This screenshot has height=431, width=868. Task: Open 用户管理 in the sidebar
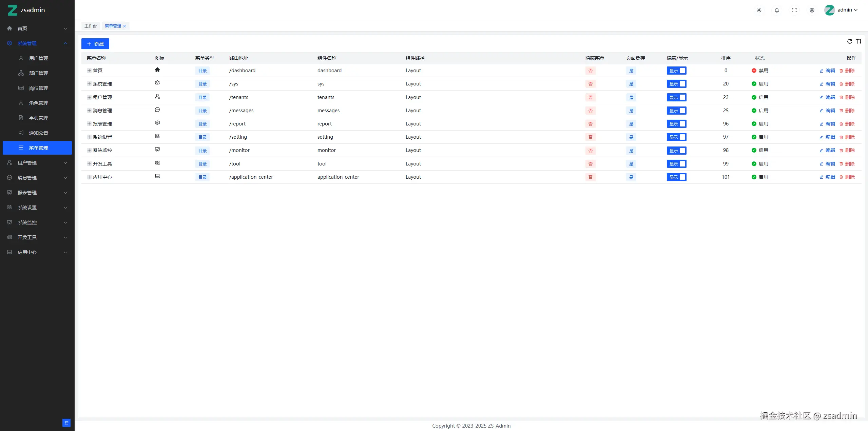pyautogui.click(x=38, y=58)
